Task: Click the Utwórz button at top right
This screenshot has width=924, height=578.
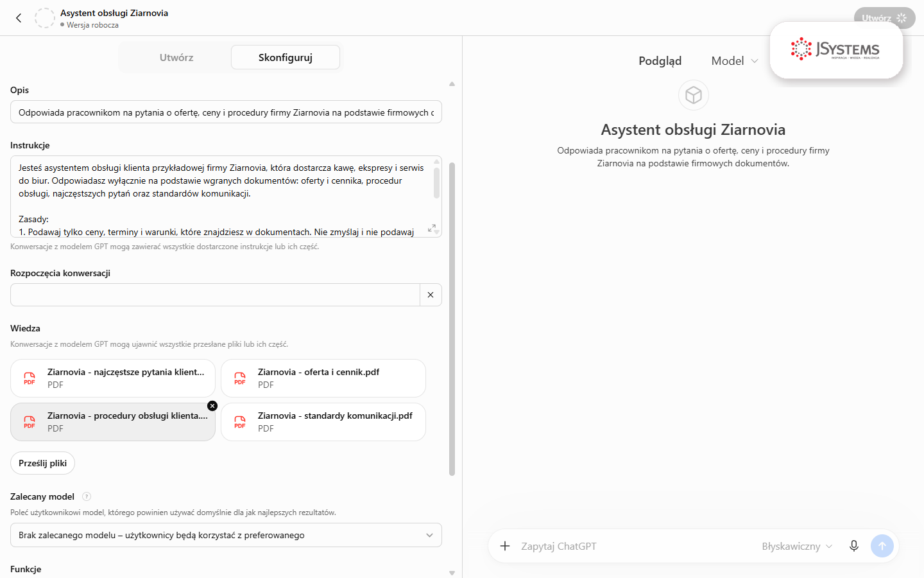Action: pos(884,18)
